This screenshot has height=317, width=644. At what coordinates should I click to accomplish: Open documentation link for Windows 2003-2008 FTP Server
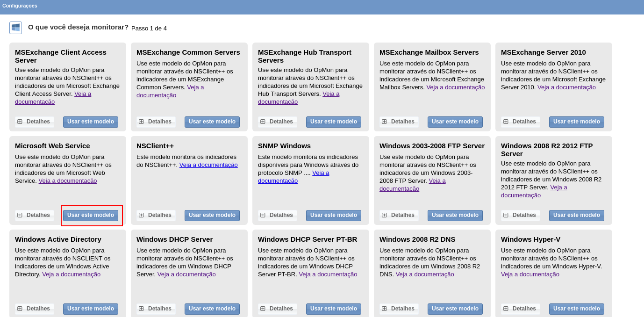pos(399,189)
